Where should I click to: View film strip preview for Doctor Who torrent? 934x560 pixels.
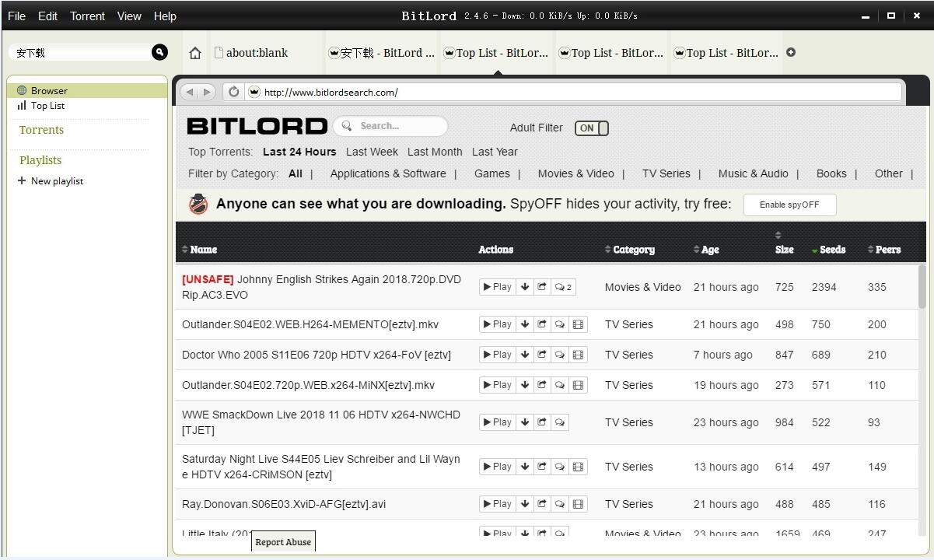click(578, 354)
